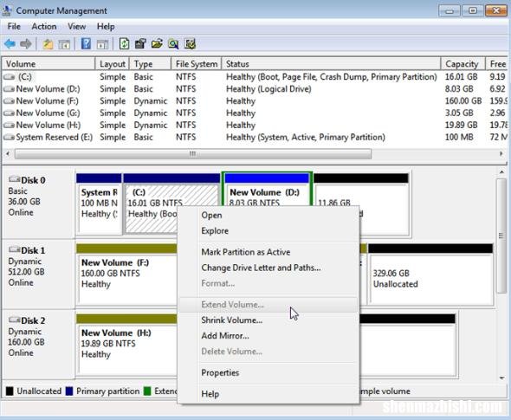The image size is (511, 420).
Task: Click the Show/Hide Console Tree icon
Action: pyautogui.click(x=64, y=44)
